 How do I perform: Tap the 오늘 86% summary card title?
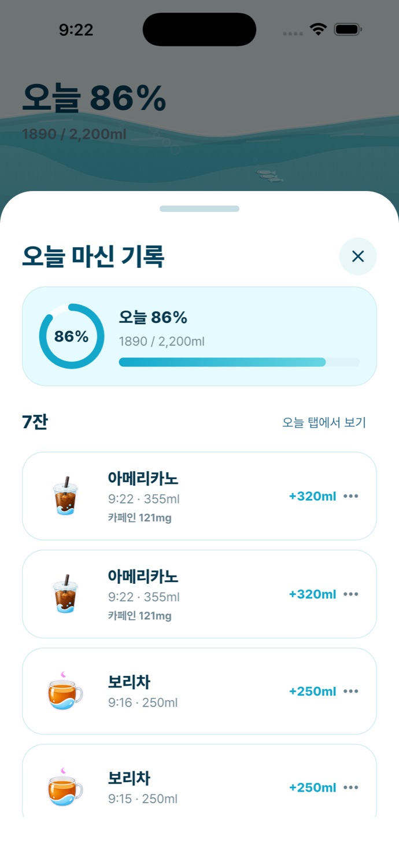[153, 317]
